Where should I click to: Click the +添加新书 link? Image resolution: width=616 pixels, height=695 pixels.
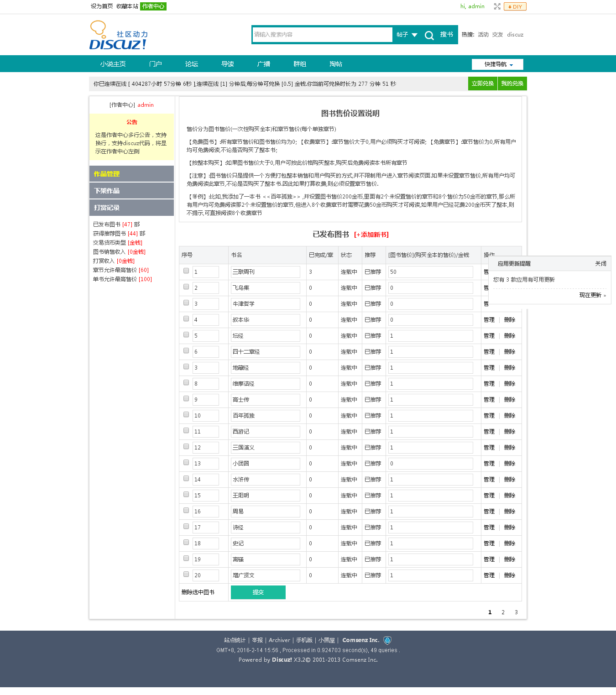tap(371, 235)
